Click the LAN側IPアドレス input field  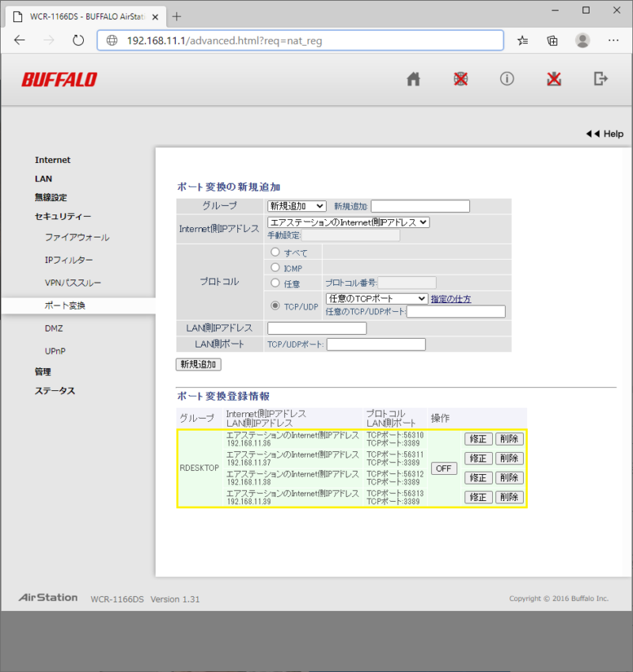(x=317, y=328)
